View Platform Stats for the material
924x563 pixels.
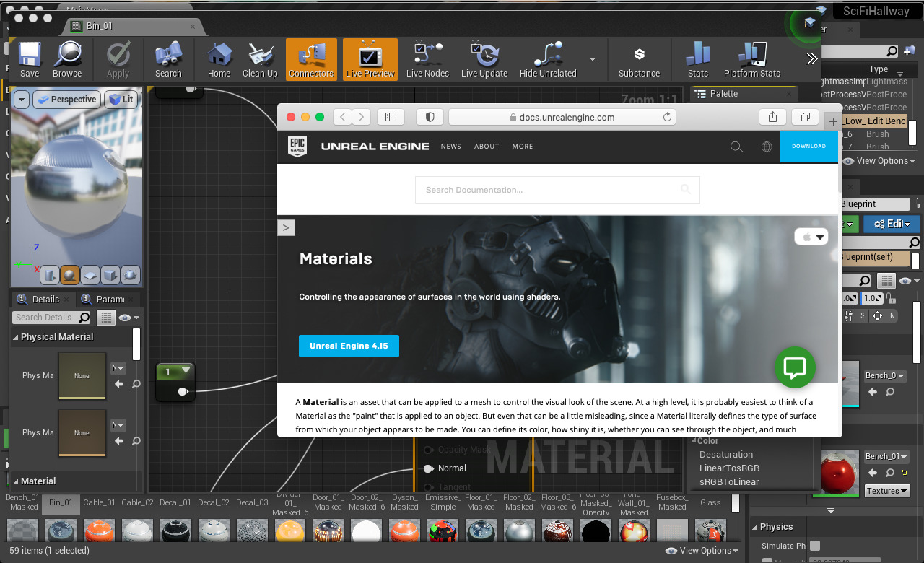coord(752,58)
